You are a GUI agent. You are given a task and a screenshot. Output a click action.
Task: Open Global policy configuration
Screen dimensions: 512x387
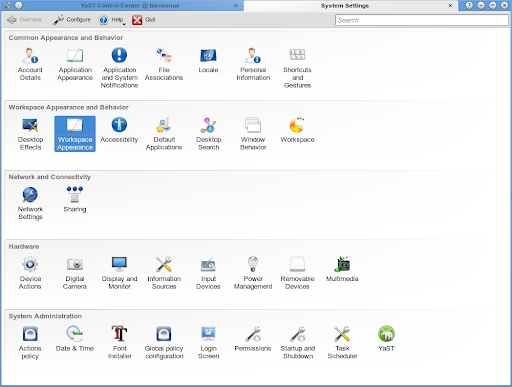click(164, 343)
